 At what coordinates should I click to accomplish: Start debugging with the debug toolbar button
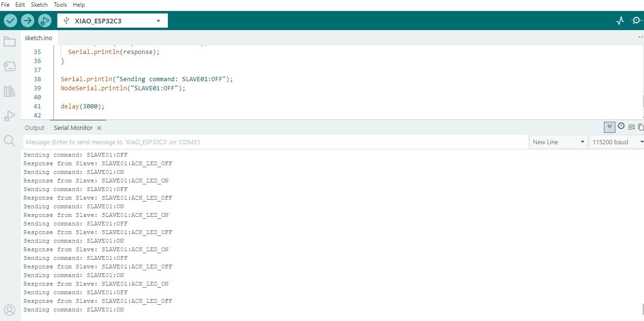tap(44, 21)
